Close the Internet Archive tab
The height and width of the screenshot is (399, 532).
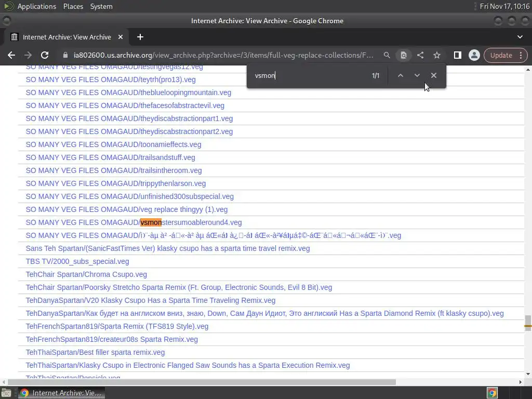pos(121,37)
